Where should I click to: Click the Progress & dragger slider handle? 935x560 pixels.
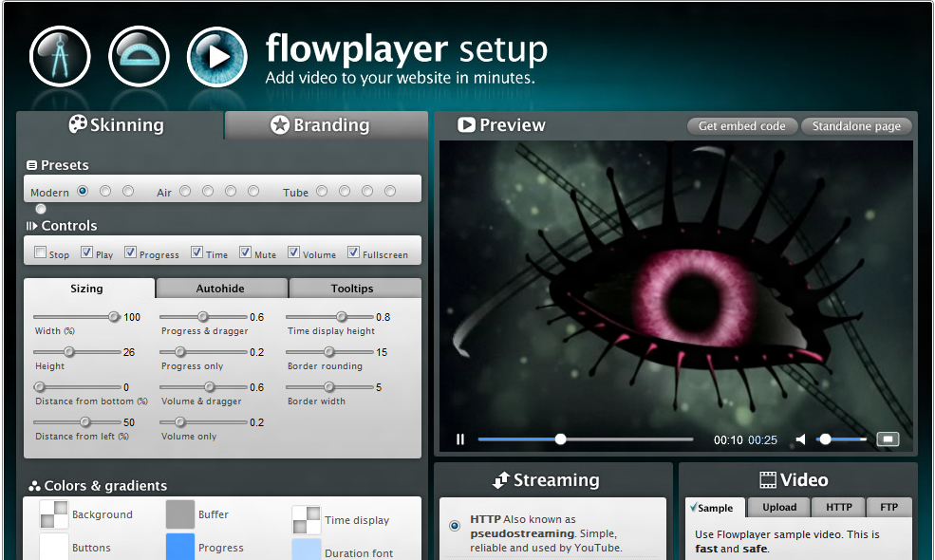coord(203,317)
